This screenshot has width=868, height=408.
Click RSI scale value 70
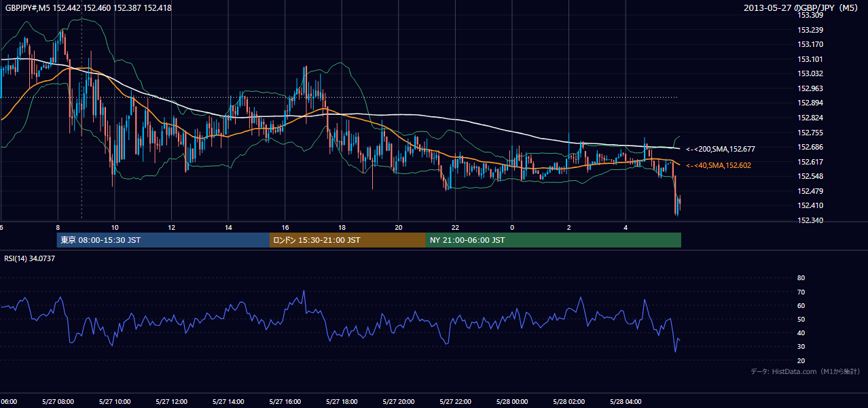tap(801, 292)
